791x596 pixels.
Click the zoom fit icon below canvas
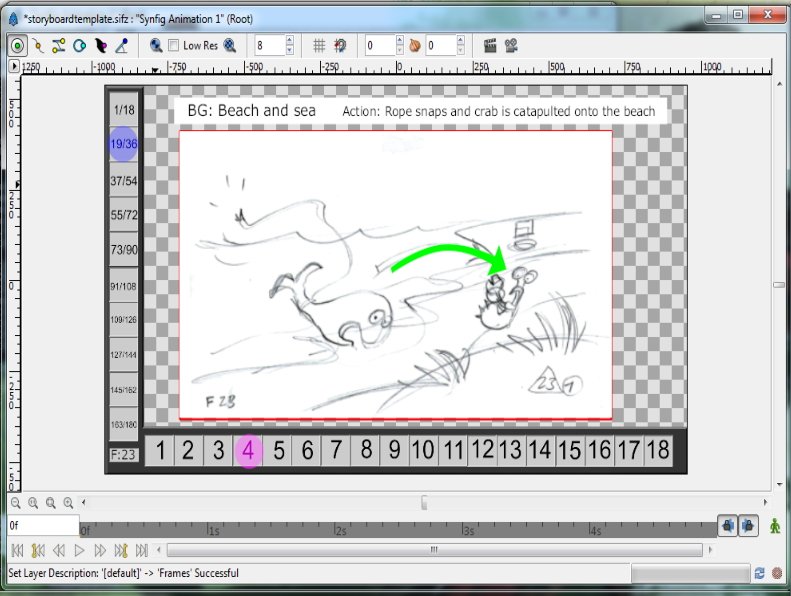point(51,503)
